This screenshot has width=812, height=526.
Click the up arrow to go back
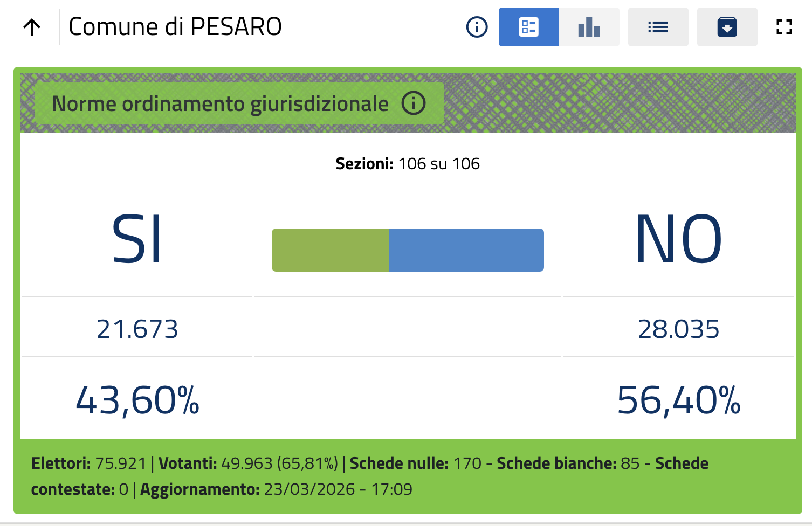point(32,27)
